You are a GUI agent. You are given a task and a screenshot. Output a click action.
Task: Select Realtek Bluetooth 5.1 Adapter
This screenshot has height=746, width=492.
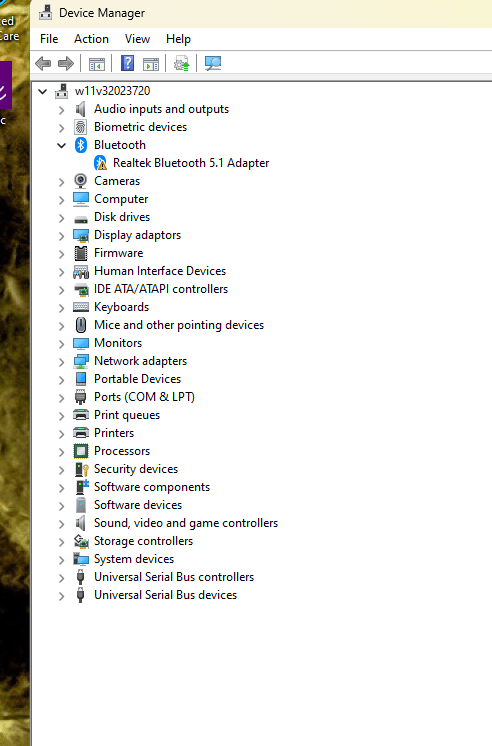coord(191,163)
